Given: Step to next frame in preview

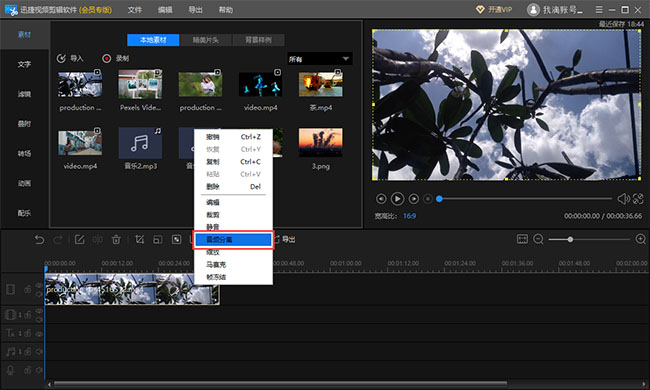Looking at the screenshot, I should click(413, 199).
